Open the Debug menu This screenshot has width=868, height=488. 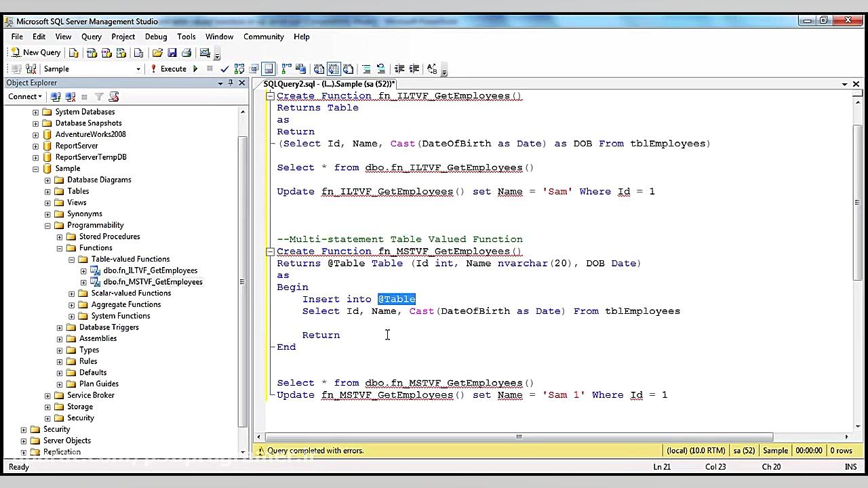(x=155, y=37)
